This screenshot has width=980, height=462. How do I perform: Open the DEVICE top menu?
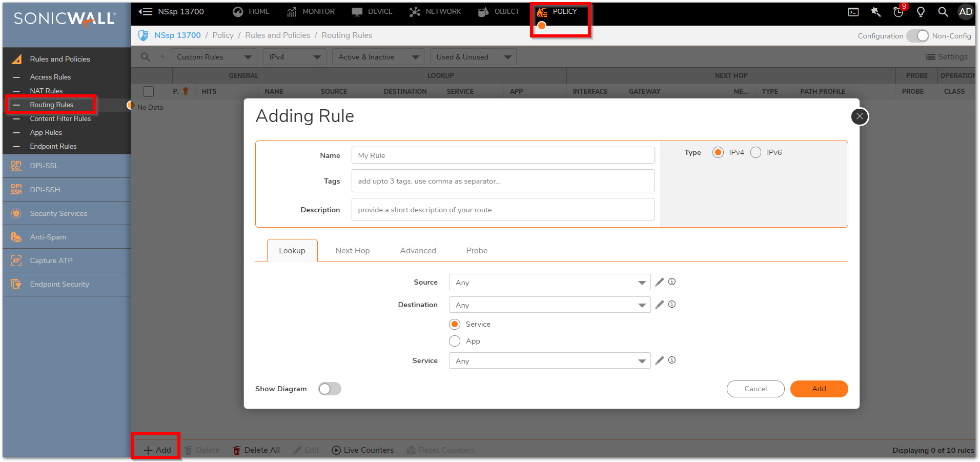(372, 11)
